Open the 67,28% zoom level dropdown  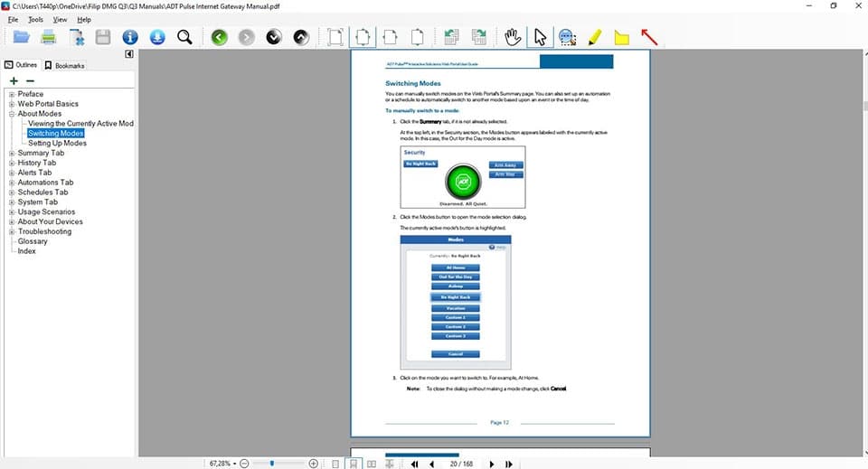pyautogui.click(x=222, y=464)
